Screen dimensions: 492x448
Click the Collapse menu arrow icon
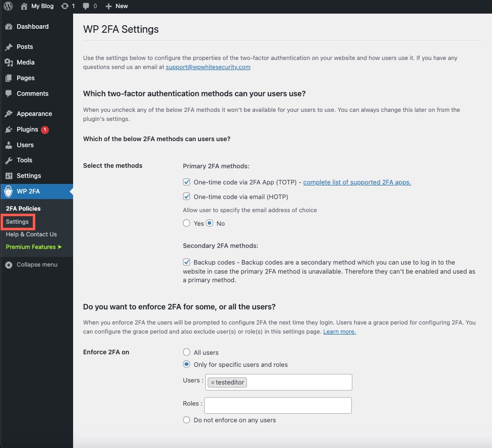tap(9, 265)
